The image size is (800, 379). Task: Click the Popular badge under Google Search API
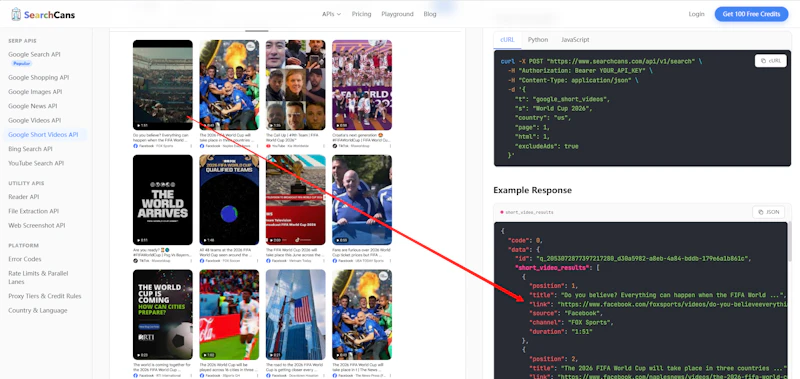pyautogui.click(x=22, y=64)
